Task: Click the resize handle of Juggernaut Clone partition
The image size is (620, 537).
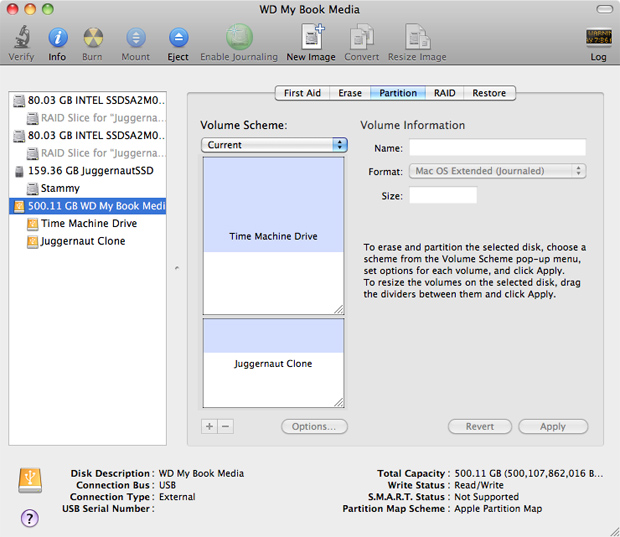Action: (339, 402)
